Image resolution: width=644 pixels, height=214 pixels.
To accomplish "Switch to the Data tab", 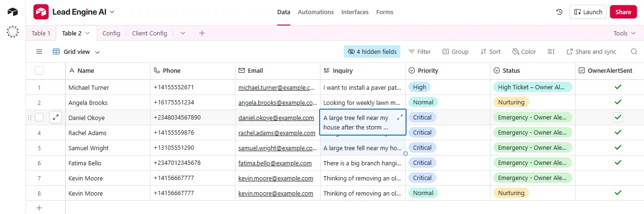I will click(284, 12).
